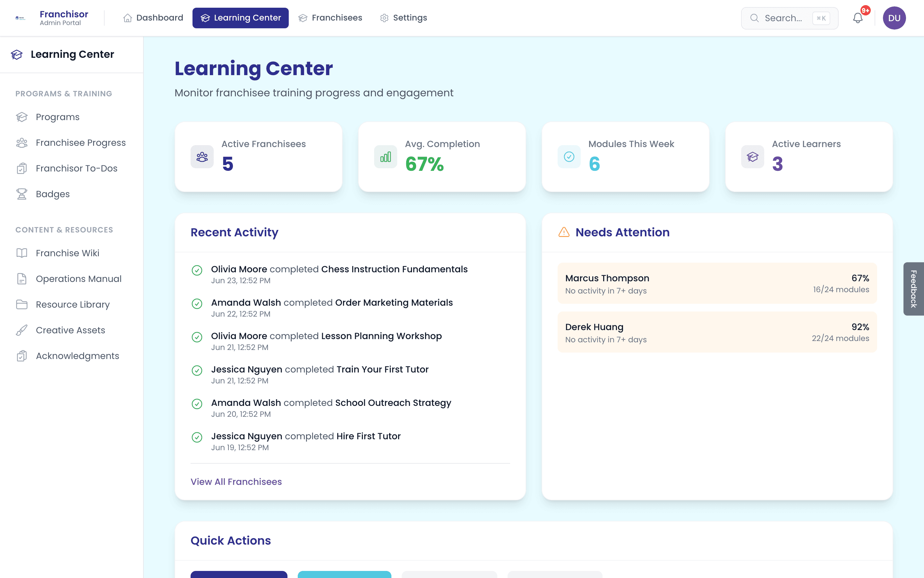Screen dimensions: 924x578
Task: Select the Learning Center nav tab
Action: 241,18
